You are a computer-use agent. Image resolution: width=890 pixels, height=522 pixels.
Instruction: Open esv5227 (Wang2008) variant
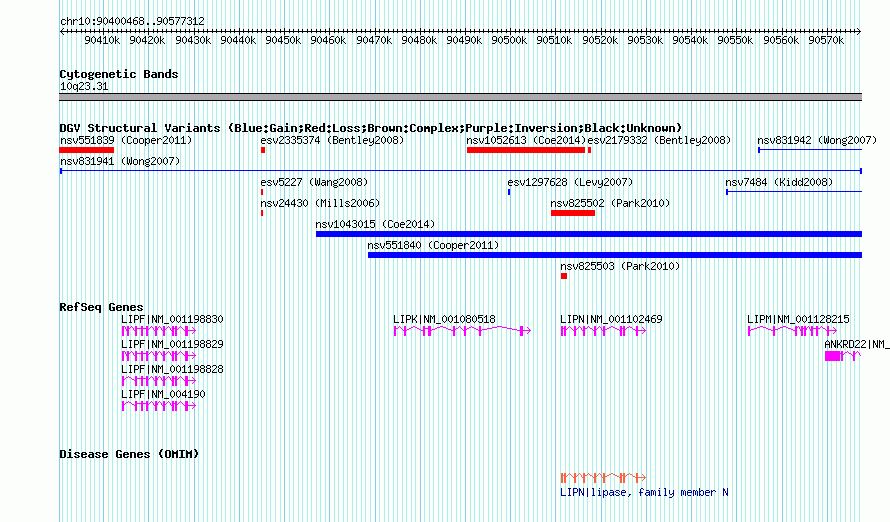pos(314,182)
